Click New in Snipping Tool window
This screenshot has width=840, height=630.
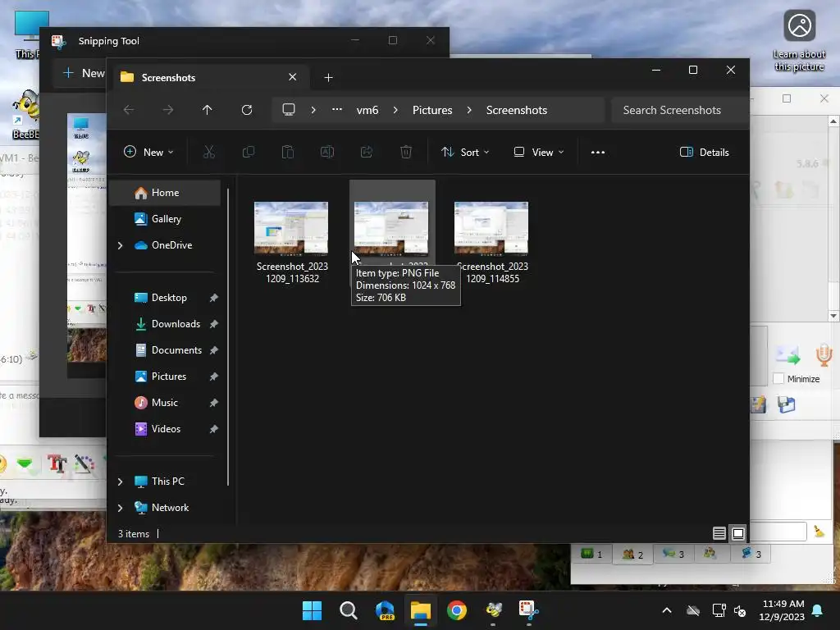[x=84, y=73]
